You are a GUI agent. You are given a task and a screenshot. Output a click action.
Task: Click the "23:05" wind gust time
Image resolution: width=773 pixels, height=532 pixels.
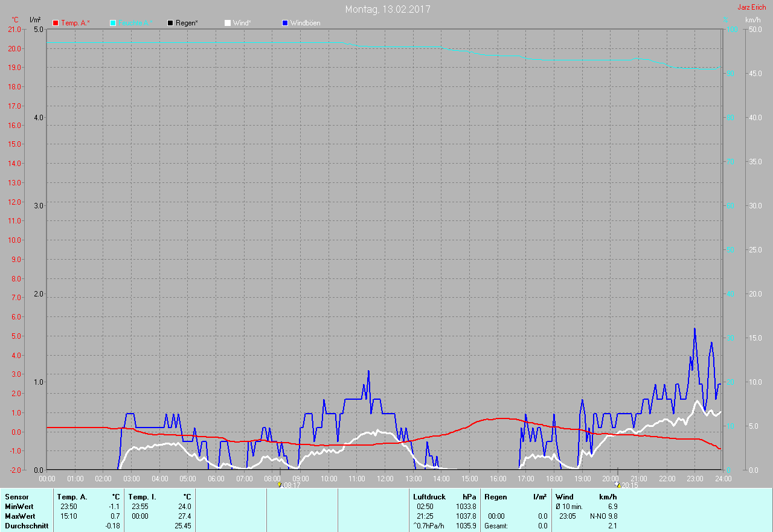click(567, 516)
